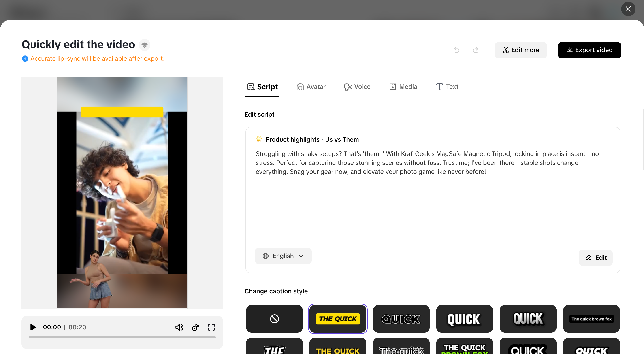
Task: Enter fullscreen video preview
Action: (x=211, y=327)
